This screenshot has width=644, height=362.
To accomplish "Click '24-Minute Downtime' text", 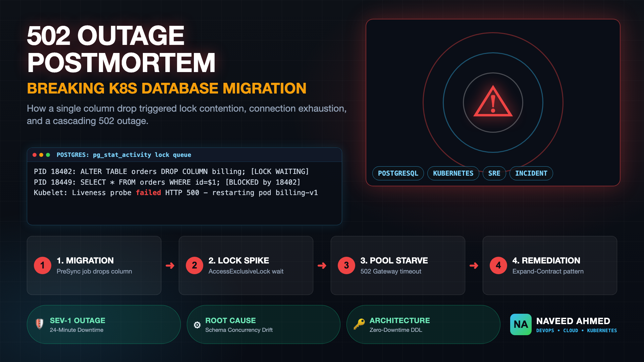I will (76, 330).
